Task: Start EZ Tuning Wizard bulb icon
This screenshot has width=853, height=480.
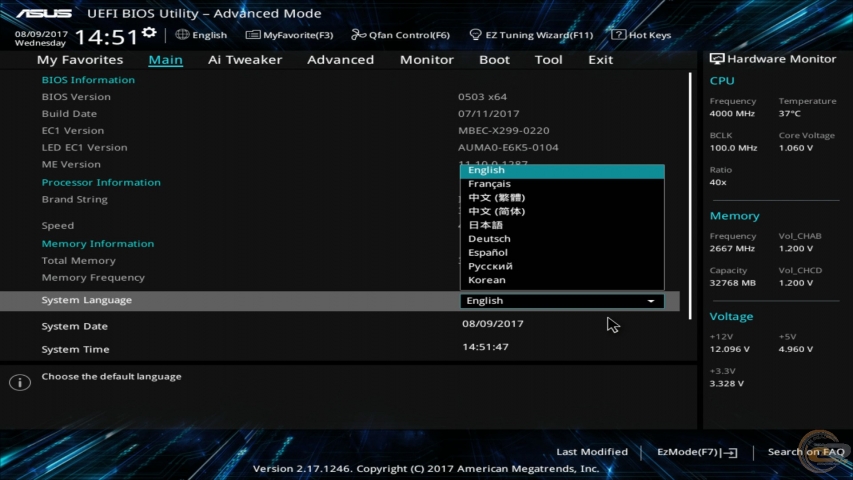Action: click(x=475, y=35)
